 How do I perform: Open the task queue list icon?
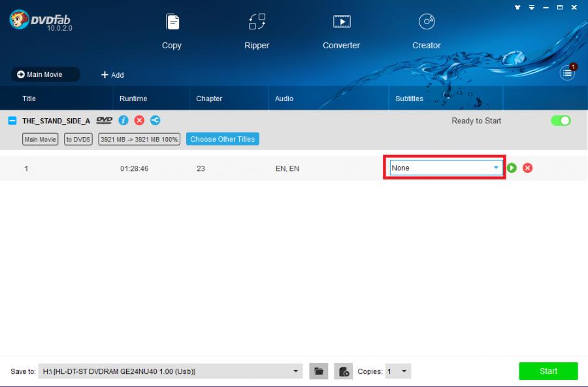[567, 74]
